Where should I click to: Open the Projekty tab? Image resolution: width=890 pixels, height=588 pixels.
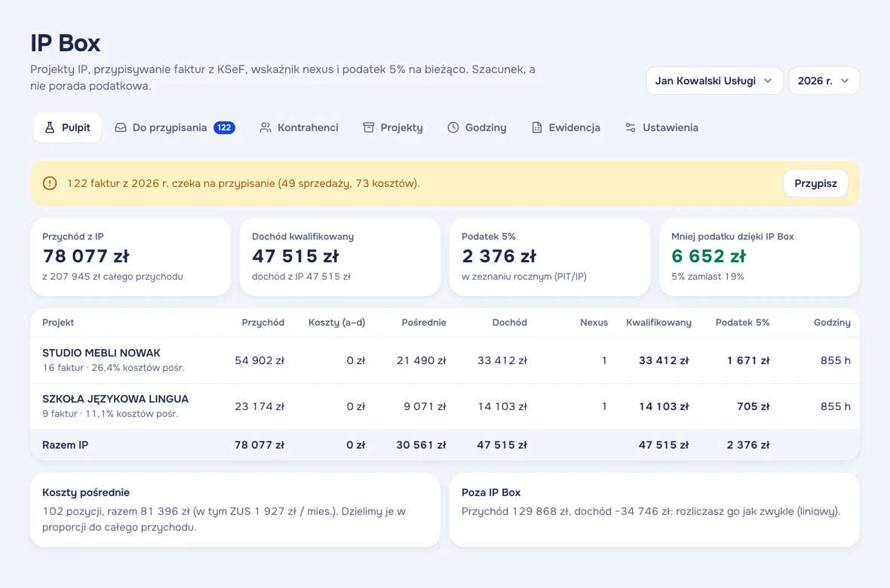click(393, 127)
